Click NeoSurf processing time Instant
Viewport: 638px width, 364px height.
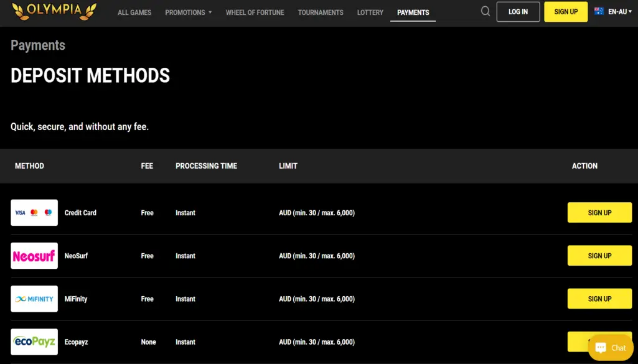(x=185, y=256)
